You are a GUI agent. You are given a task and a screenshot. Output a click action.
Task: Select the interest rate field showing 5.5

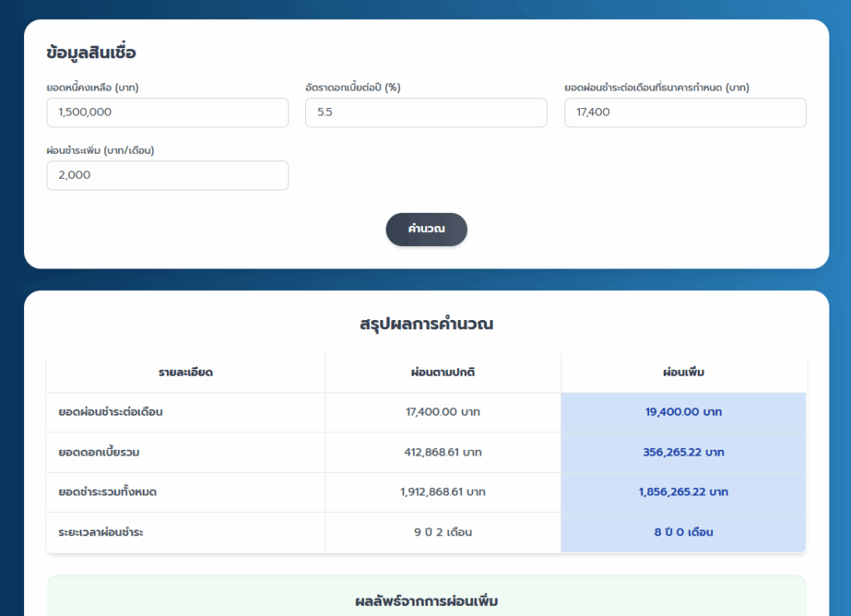(425, 112)
